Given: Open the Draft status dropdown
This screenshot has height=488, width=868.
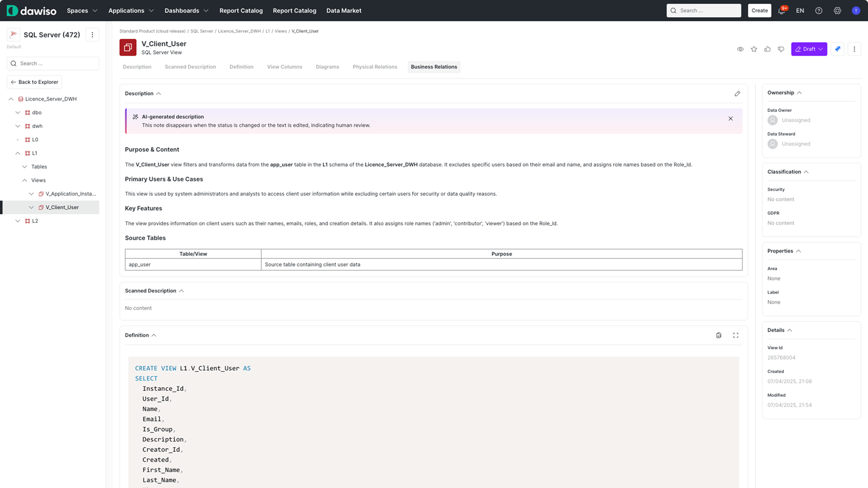Looking at the screenshot, I should (x=809, y=49).
